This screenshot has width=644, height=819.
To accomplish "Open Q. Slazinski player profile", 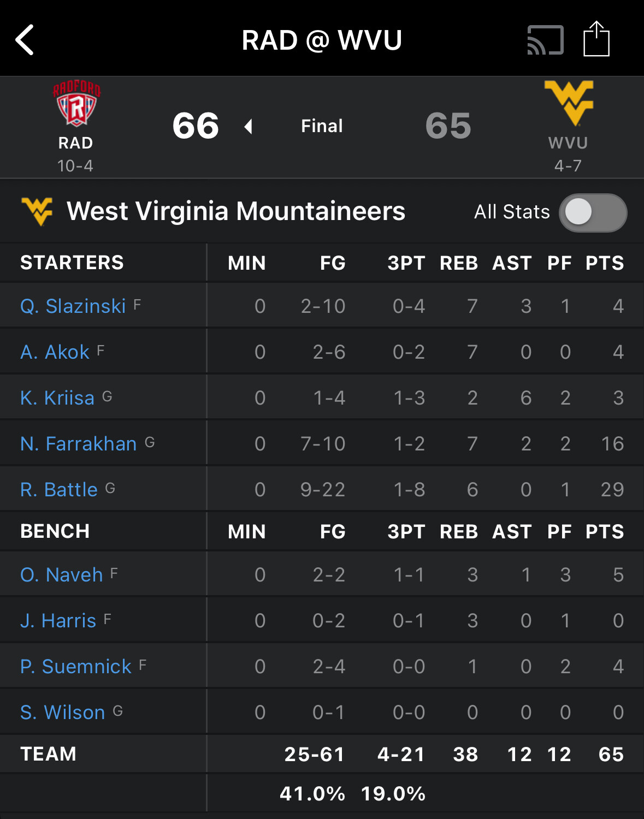I will point(73,306).
